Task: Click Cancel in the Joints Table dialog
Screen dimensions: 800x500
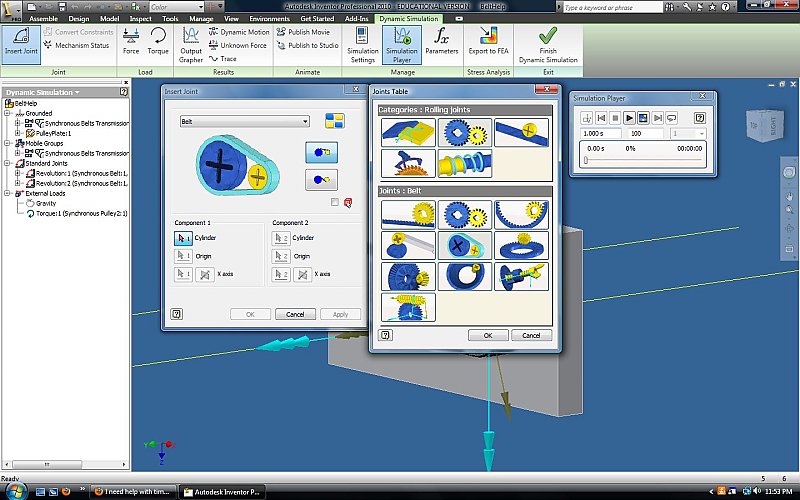Action: coord(531,335)
